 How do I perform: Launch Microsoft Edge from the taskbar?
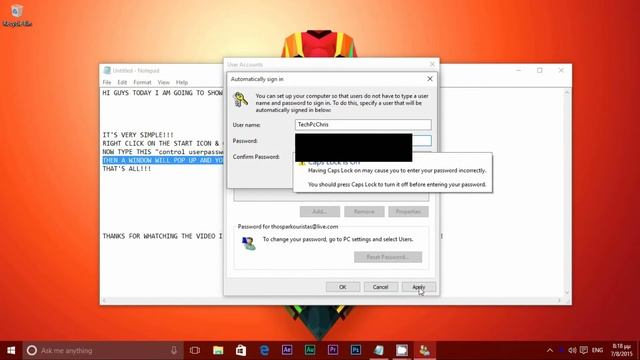[264, 350]
